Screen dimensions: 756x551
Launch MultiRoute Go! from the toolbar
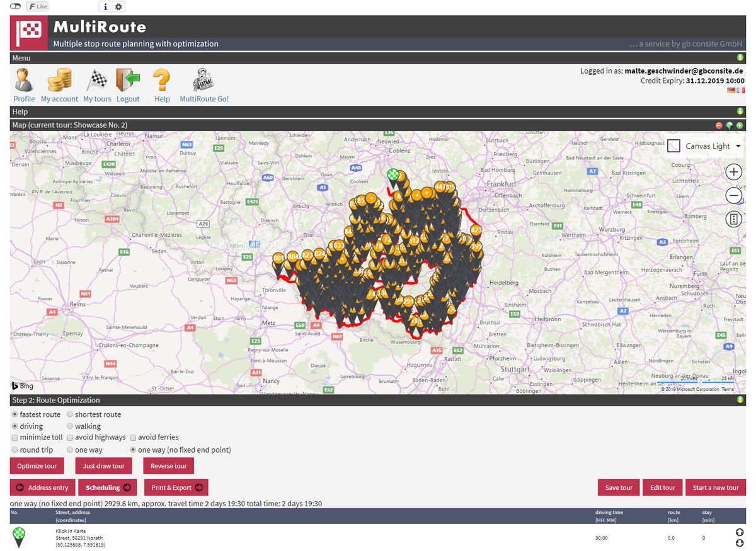pyautogui.click(x=203, y=81)
